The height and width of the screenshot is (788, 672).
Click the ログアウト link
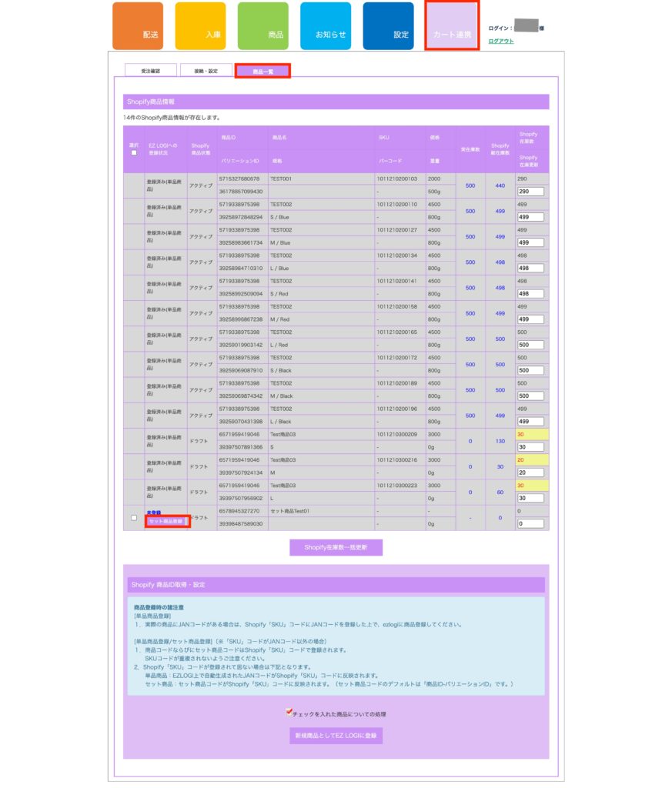pos(501,41)
